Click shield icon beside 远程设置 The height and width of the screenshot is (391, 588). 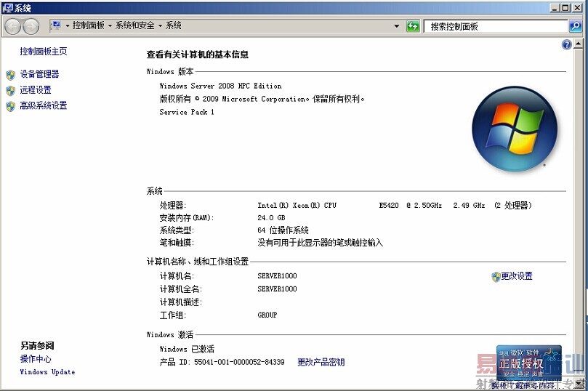pyautogui.click(x=10, y=90)
